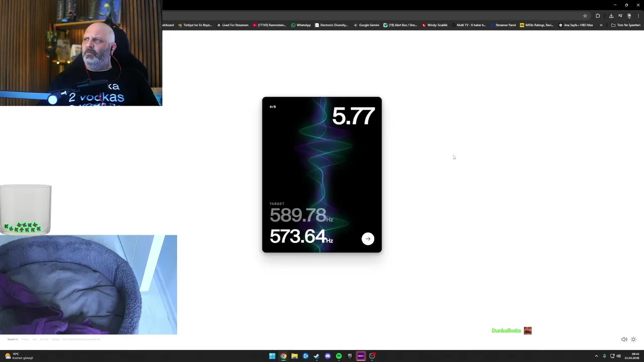Bookmark this page with the star icon
The height and width of the screenshot is (362, 644).
(x=585, y=16)
